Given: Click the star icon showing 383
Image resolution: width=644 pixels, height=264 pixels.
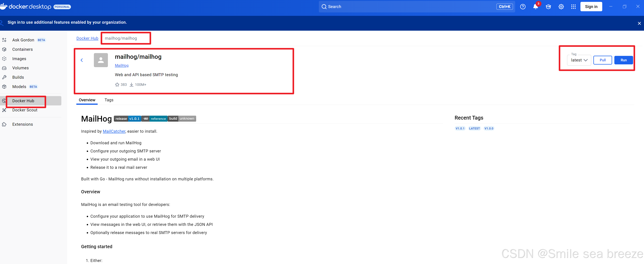Looking at the screenshot, I should [117, 85].
